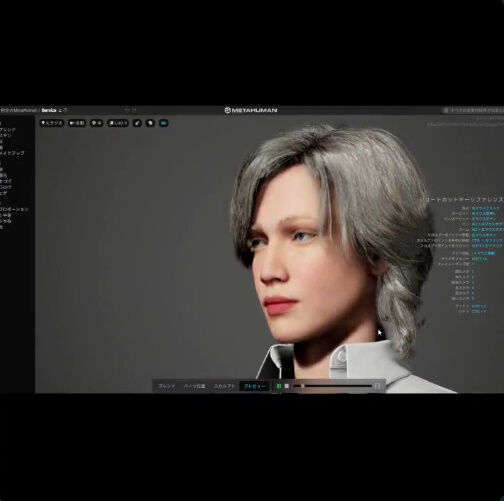Screen dimensions: 504x501
Task: Click the MetaHuman logo in the header
Action: 251,110
